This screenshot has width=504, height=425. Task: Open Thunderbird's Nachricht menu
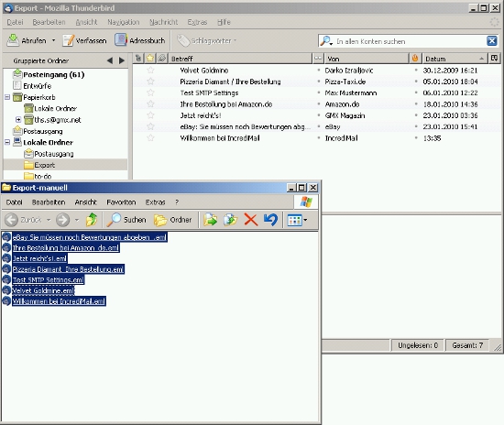point(163,22)
